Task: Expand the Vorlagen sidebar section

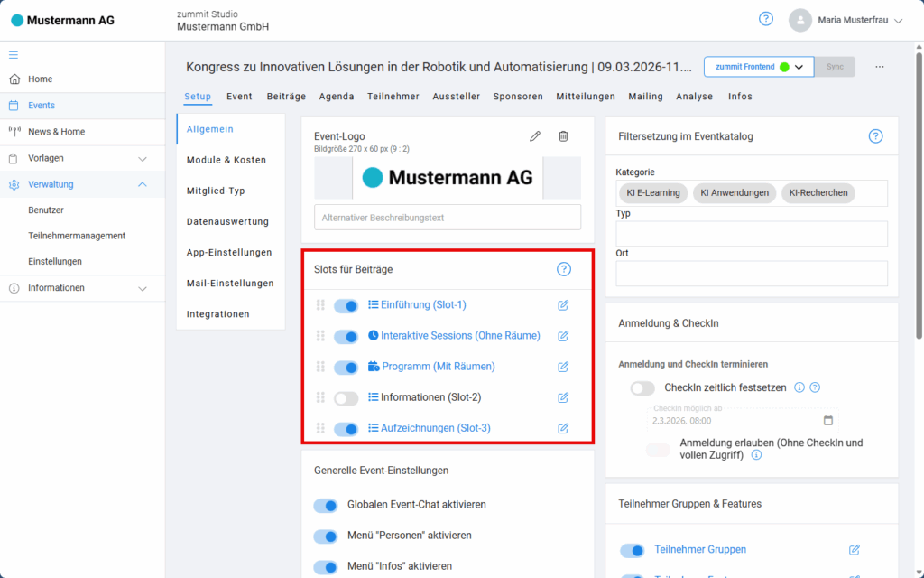Action: click(142, 159)
